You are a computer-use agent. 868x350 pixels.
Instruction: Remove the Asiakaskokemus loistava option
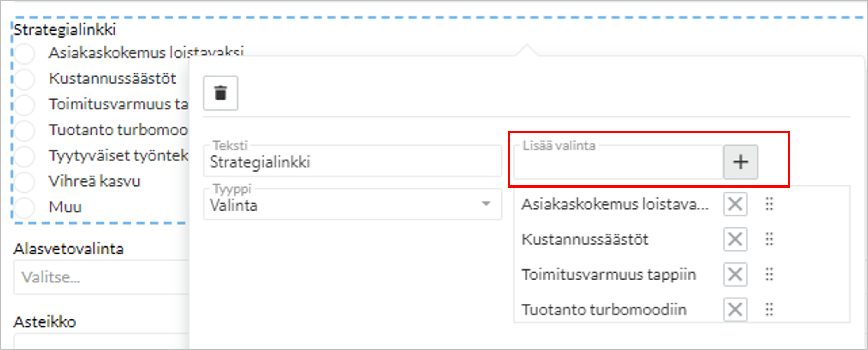(735, 204)
